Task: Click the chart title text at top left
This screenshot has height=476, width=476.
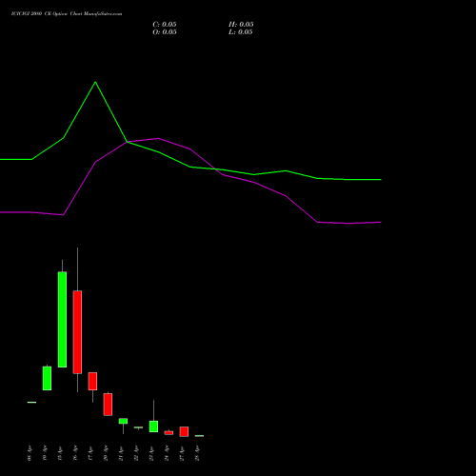Action: pyautogui.click(x=67, y=14)
